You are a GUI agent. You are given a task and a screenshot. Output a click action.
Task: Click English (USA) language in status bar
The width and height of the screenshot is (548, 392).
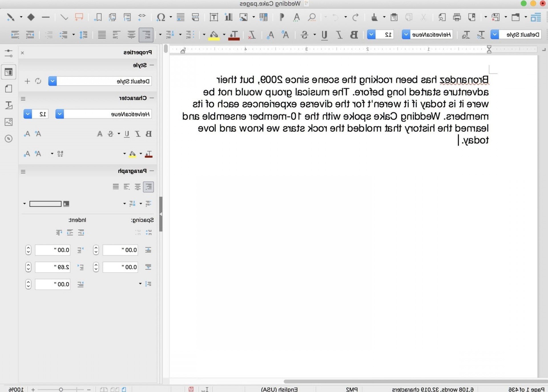pos(279,389)
